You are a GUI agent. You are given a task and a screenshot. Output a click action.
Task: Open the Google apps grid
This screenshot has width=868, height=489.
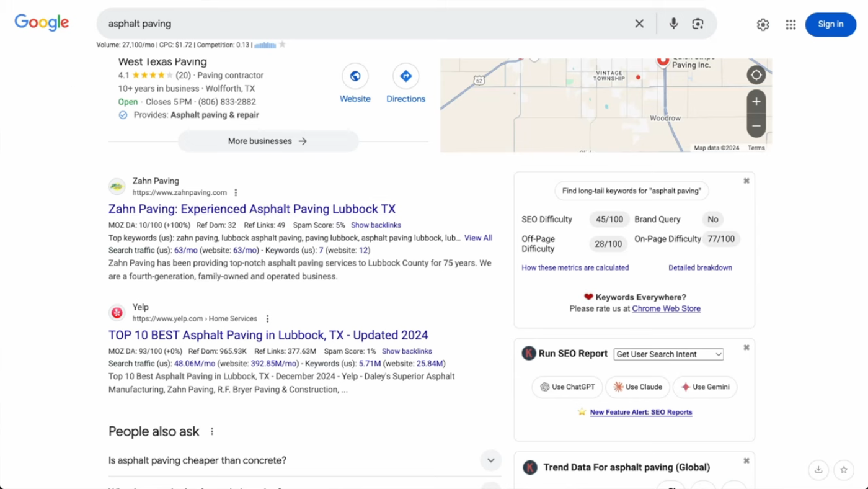(790, 25)
